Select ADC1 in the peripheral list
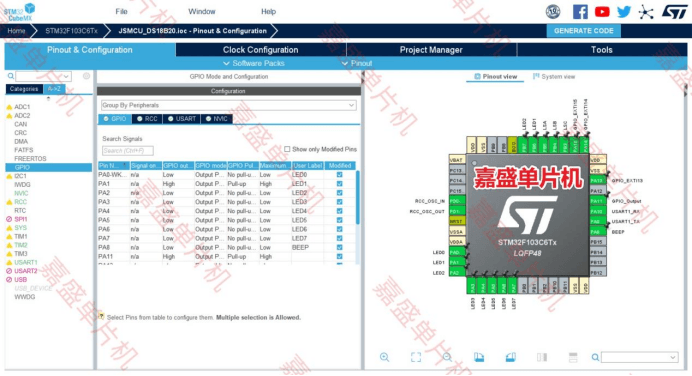692x376 pixels. [22, 107]
